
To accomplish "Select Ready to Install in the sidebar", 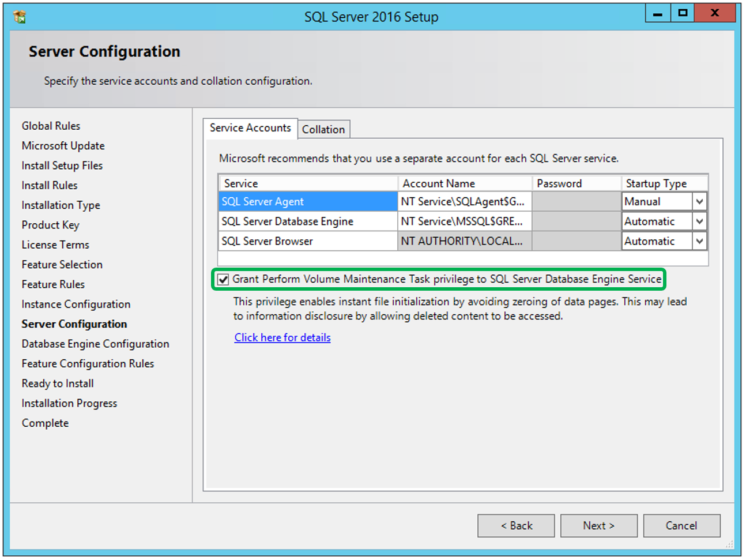I will [x=57, y=383].
